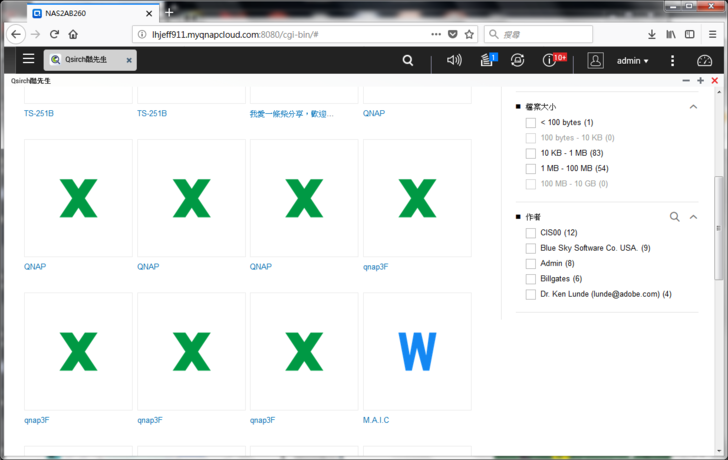
Task: Check the '< 100 bytes (1)' filter
Action: click(x=531, y=123)
